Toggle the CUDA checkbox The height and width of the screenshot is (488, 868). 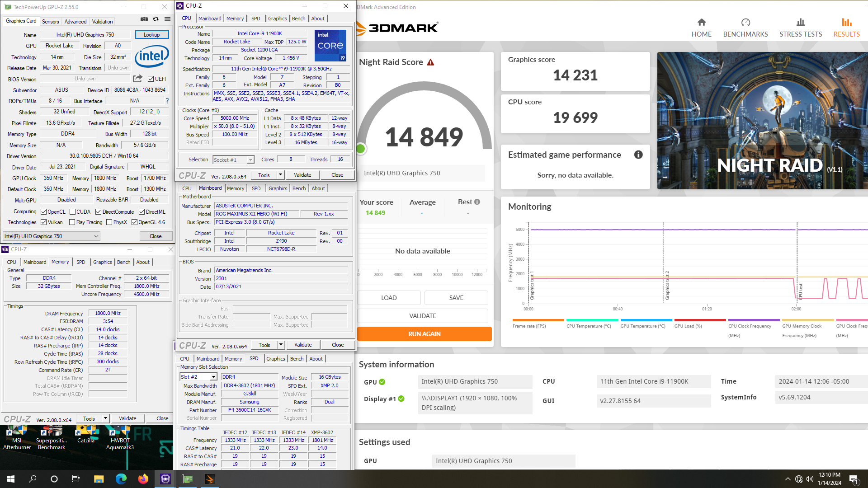click(72, 211)
